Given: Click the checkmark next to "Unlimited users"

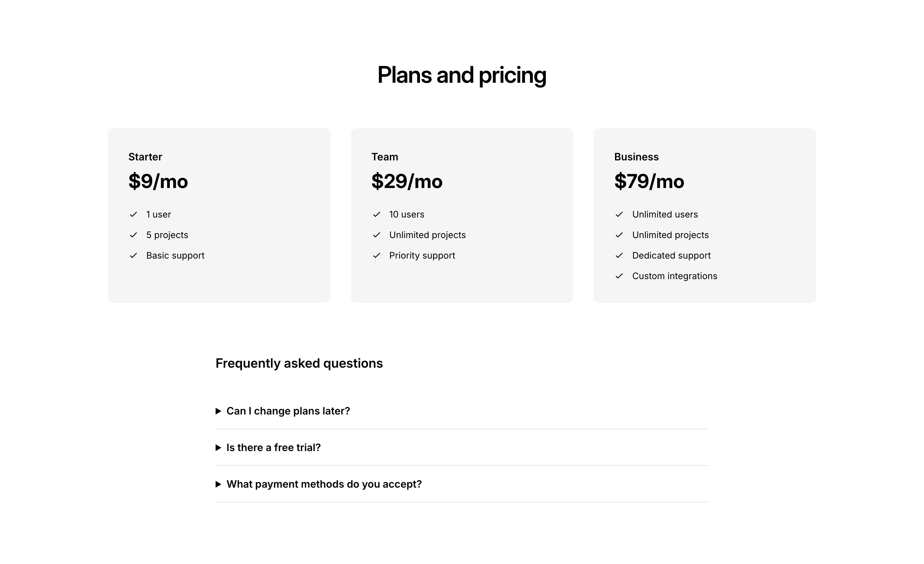Looking at the screenshot, I should pyautogui.click(x=619, y=215).
